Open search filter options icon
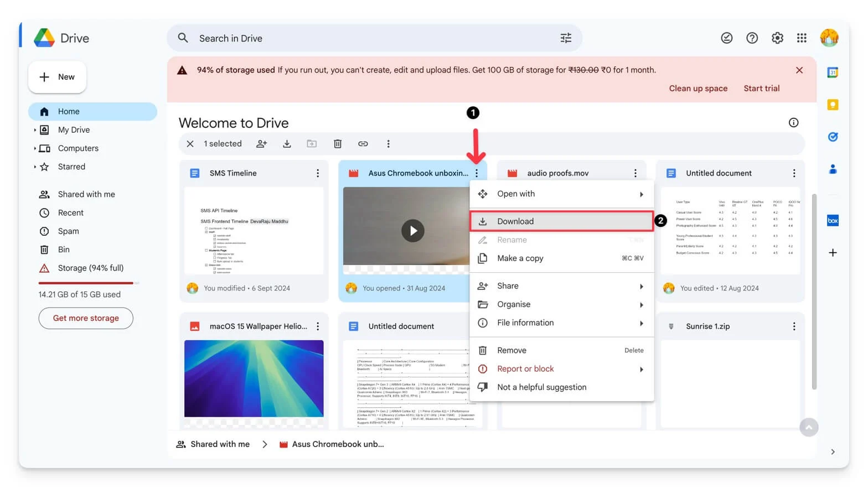 pyautogui.click(x=566, y=38)
